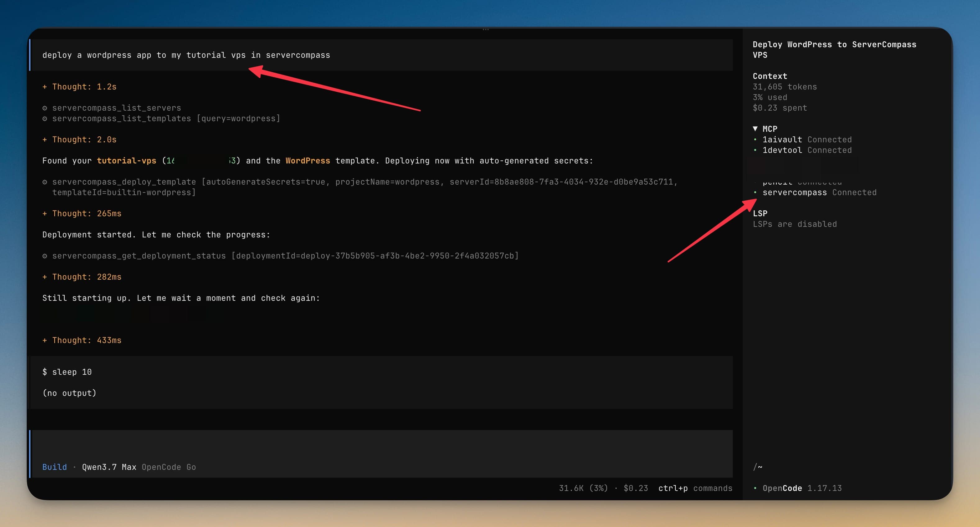The width and height of the screenshot is (980, 527).
Task: Click the "$0.23" cost in the status bar
Action: click(x=636, y=488)
